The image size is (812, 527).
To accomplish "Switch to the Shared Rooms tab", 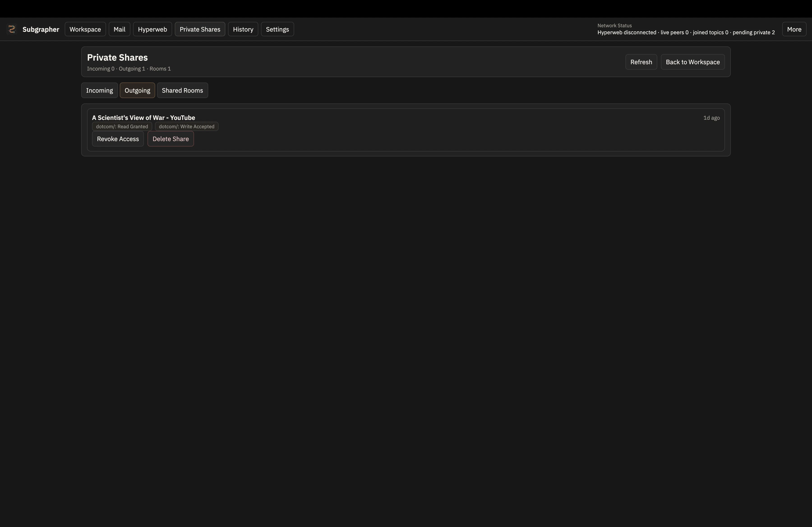I will tap(182, 90).
